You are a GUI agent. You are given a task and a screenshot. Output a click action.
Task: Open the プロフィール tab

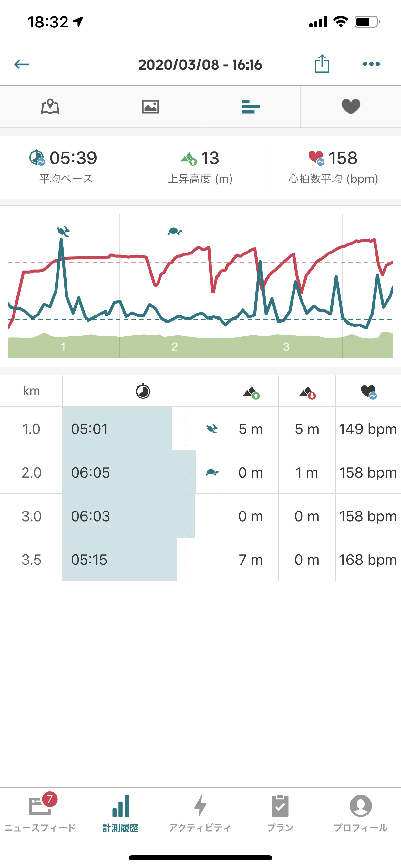tap(361, 811)
